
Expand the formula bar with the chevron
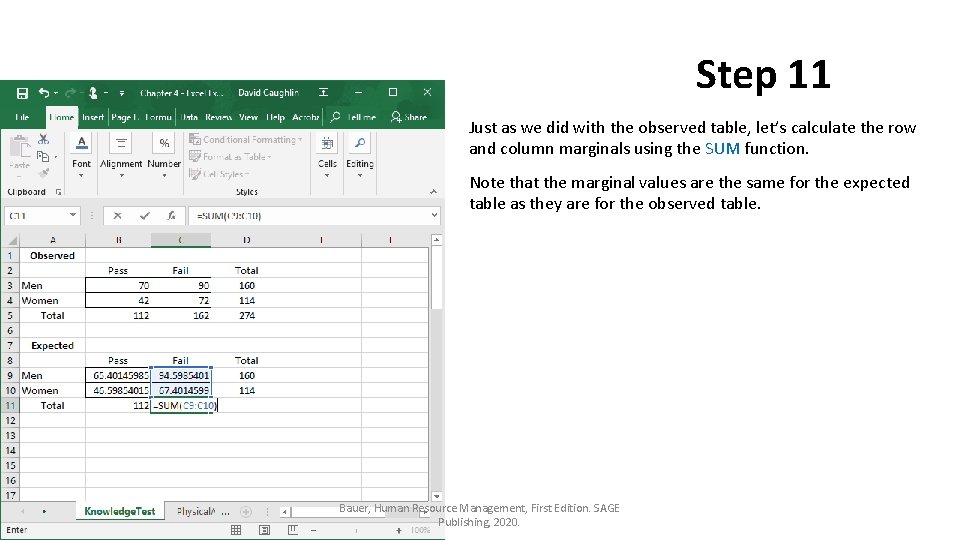click(434, 216)
